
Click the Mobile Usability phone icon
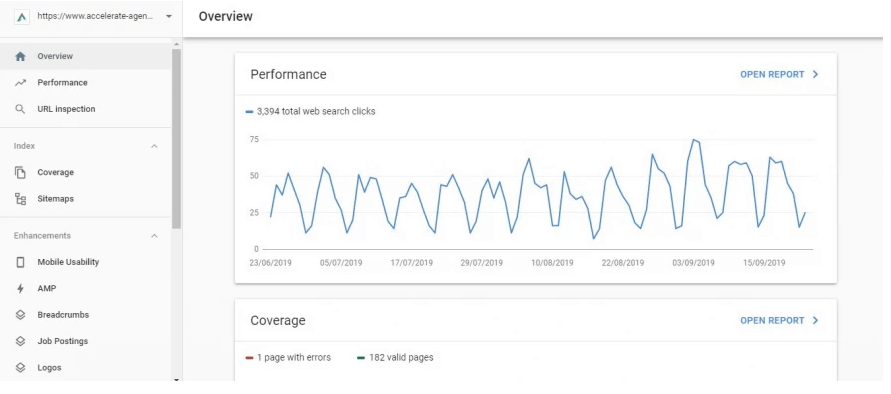click(x=20, y=262)
